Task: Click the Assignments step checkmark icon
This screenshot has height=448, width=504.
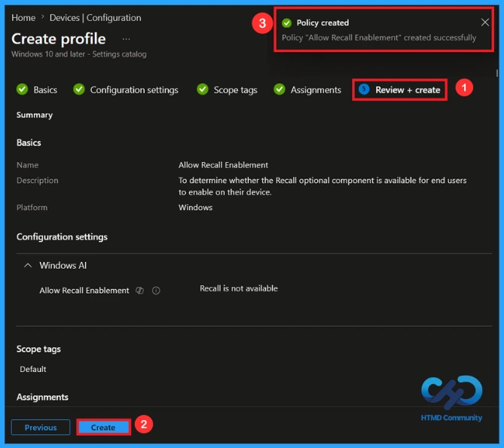Action: click(x=279, y=90)
